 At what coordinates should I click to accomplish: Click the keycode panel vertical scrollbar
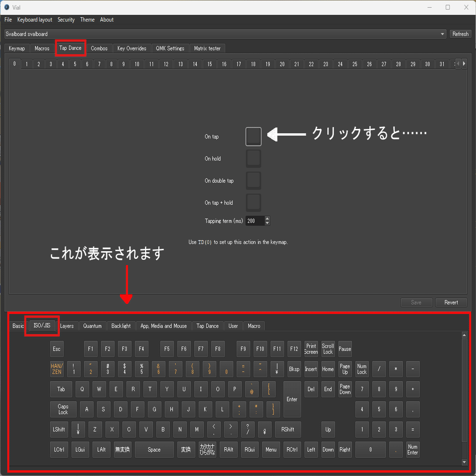click(464, 399)
